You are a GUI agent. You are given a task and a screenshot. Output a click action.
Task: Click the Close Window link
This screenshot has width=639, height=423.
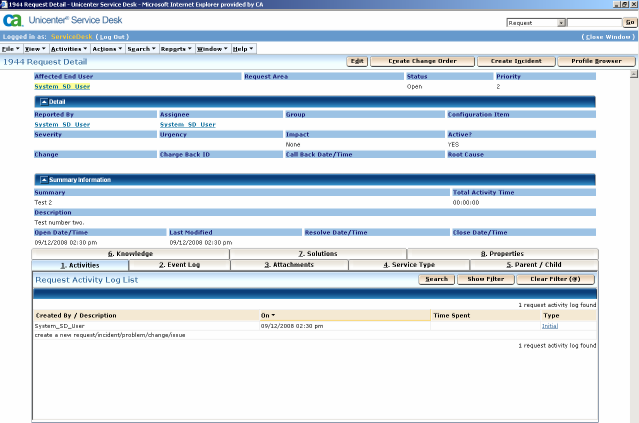pos(608,36)
